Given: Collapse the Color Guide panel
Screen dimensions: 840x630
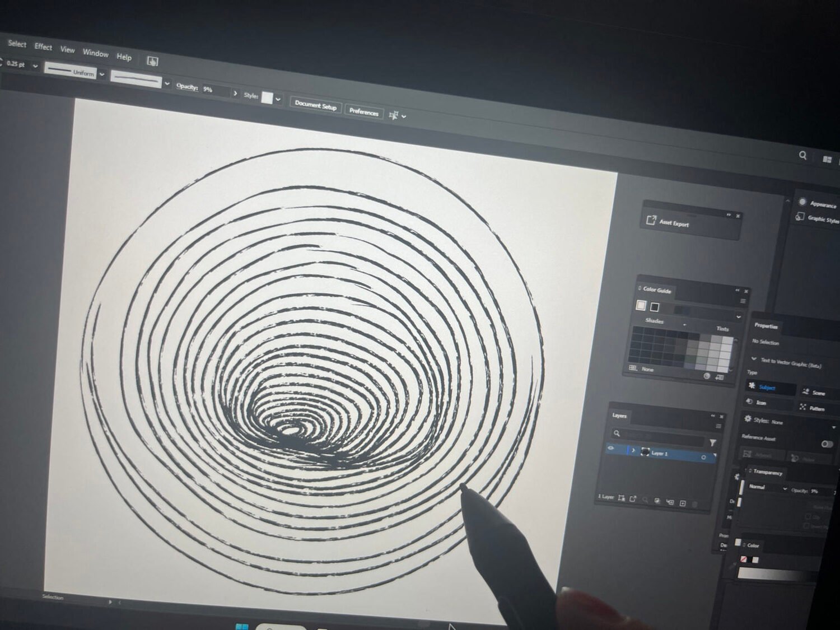Looking at the screenshot, I should tap(738, 290).
